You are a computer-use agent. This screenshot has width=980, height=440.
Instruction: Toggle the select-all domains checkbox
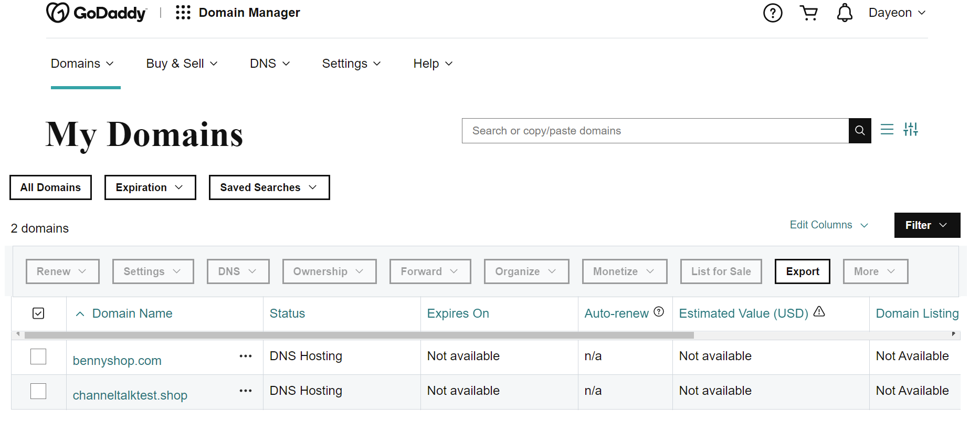click(38, 313)
